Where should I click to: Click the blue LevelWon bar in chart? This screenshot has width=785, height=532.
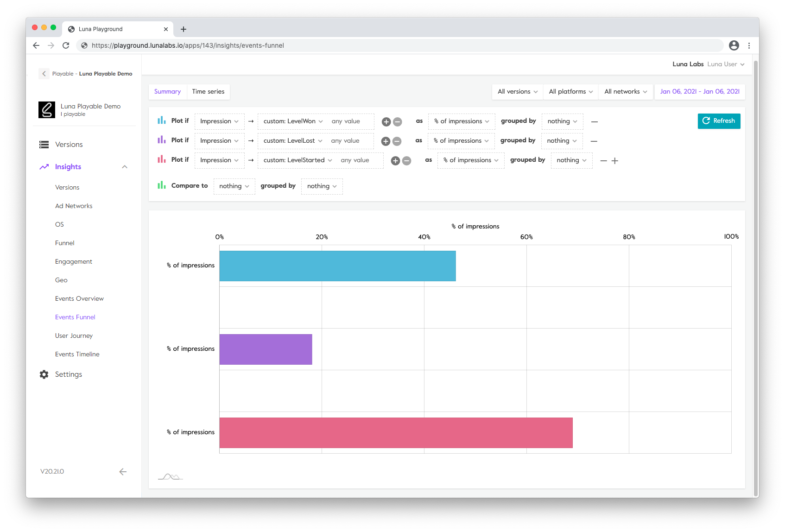click(338, 266)
